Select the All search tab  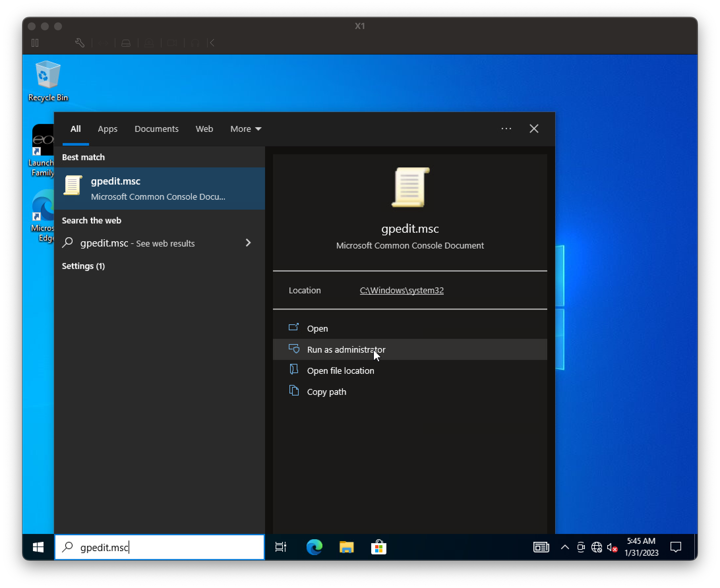[x=75, y=129]
